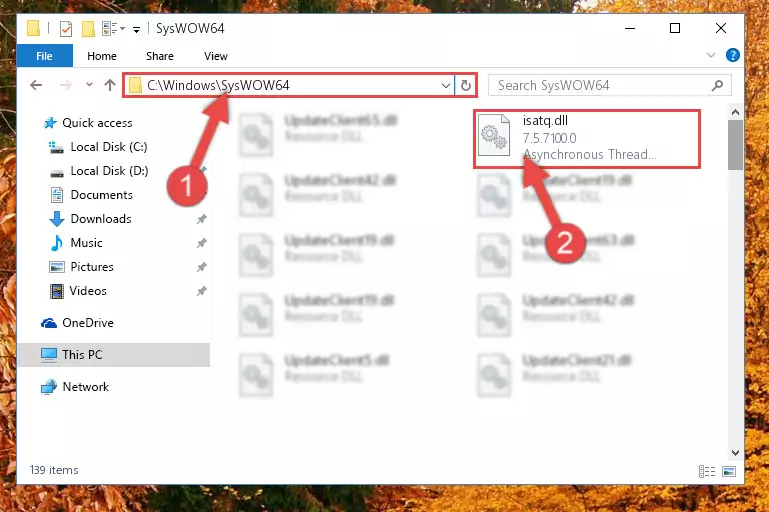This screenshot has width=769, height=512.
Task: Click the isatq.dll file icon
Action: (494, 135)
